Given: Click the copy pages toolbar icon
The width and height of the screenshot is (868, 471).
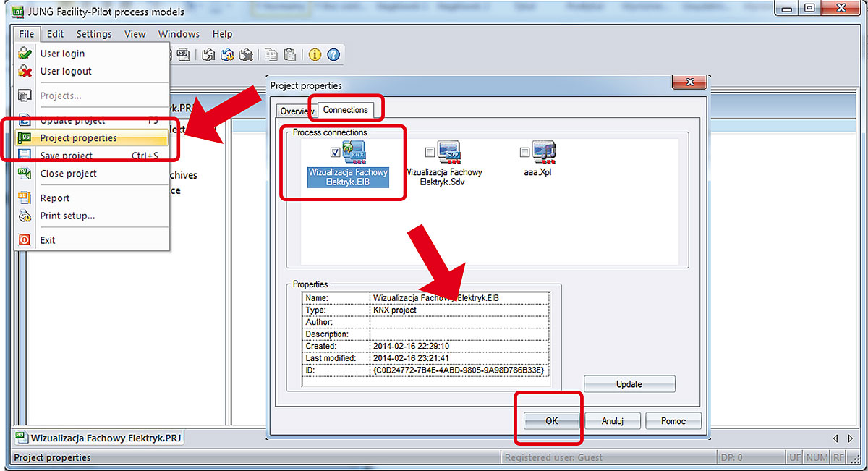Looking at the screenshot, I should click(x=271, y=55).
